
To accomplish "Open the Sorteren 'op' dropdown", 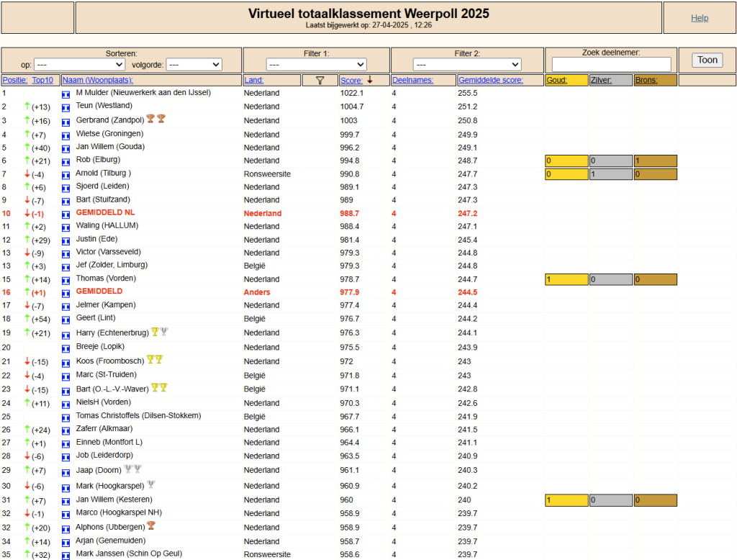I will 79,64.
